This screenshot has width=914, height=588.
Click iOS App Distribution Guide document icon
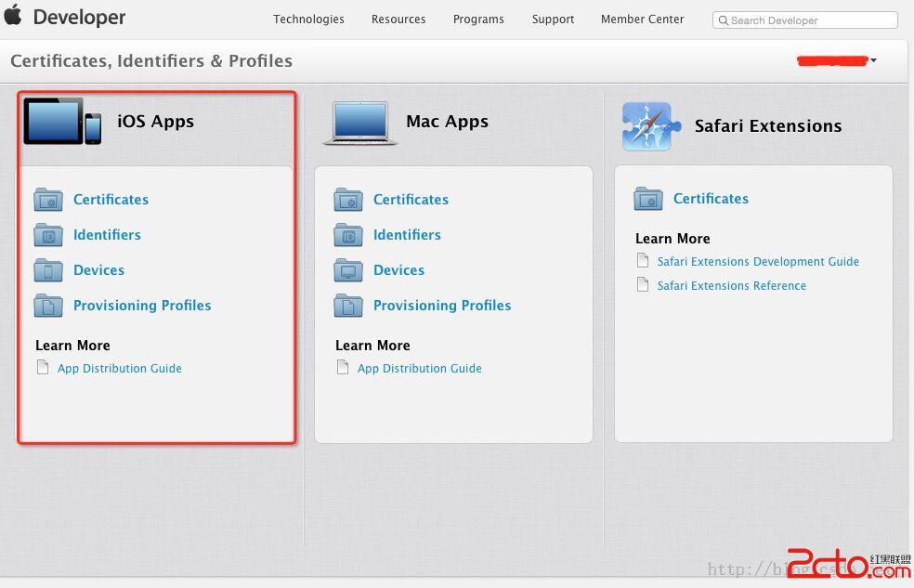43,367
